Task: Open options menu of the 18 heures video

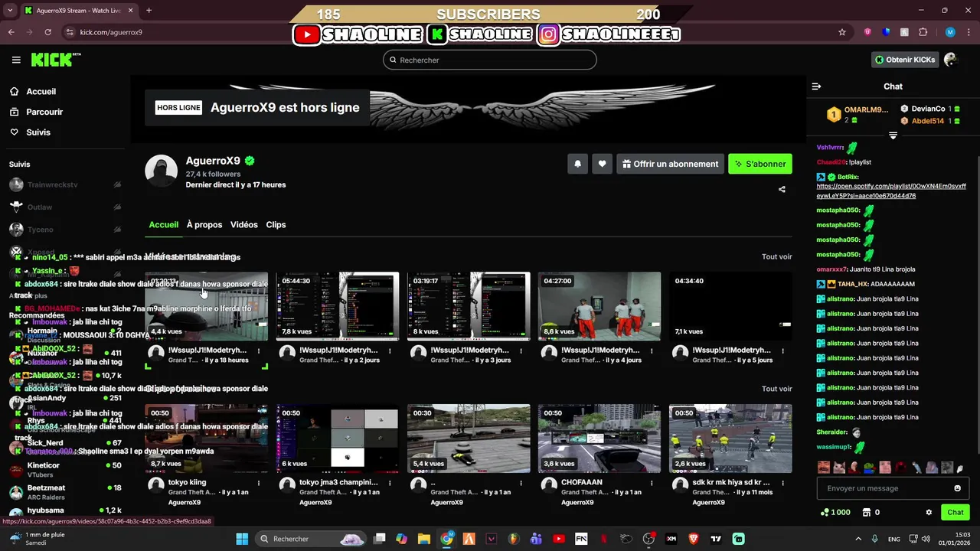Action: click(x=259, y=351)
